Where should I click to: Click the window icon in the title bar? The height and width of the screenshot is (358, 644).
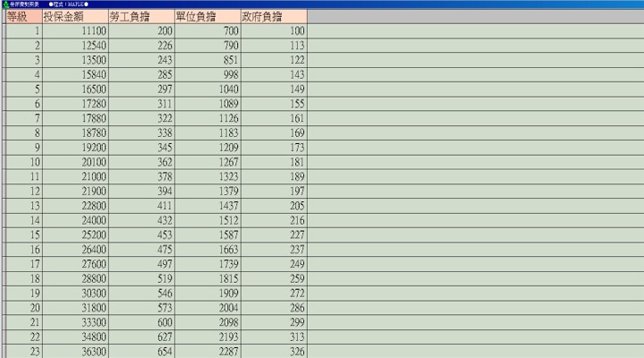pos(4,4)
